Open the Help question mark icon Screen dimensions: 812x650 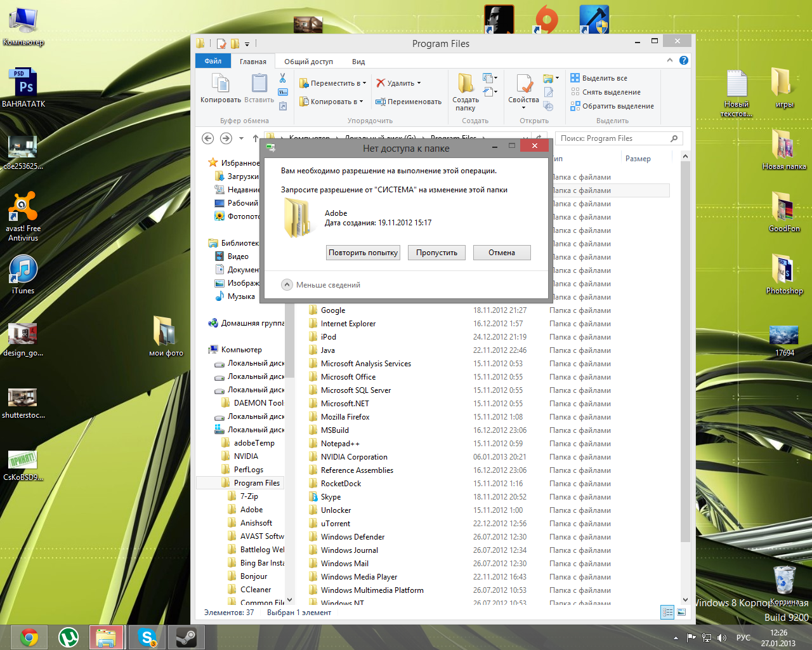pyautogui.click(x=683, y=60)
